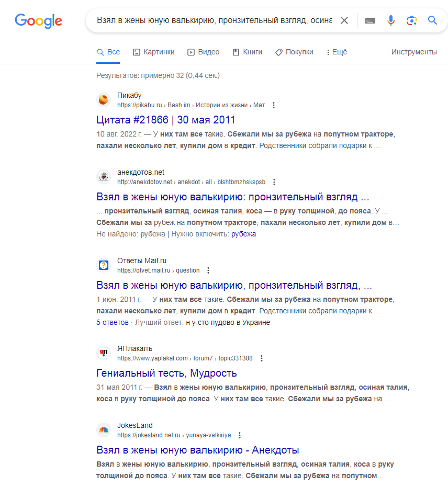Click the Пикабу site favicon
Screen dimensions: 448x498
(104, 100)
